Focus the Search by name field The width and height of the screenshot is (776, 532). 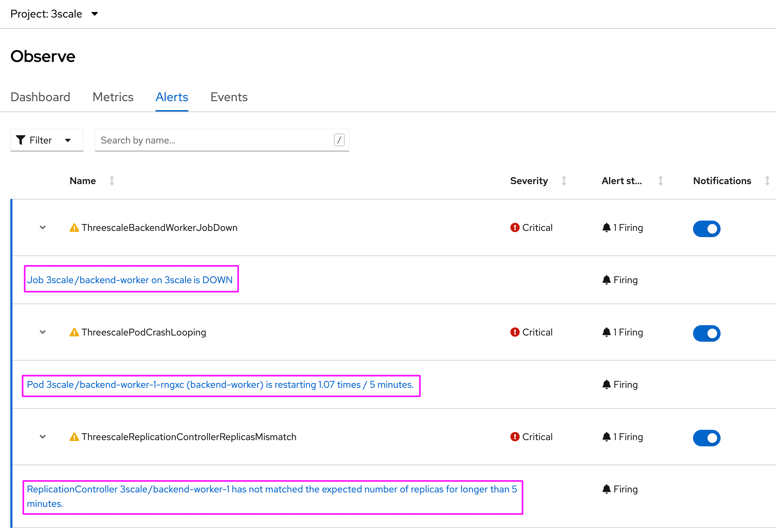coord(213,140)
